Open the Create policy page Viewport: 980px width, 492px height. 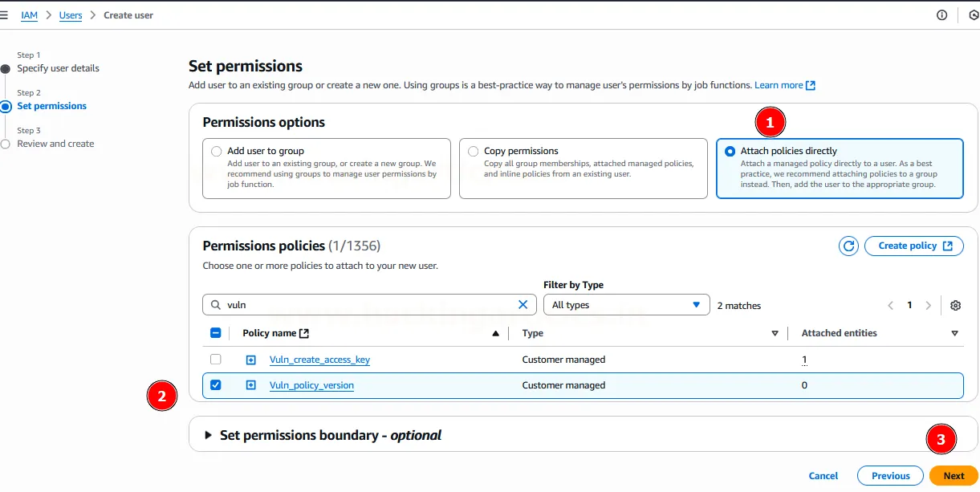(x=913, y=246)
